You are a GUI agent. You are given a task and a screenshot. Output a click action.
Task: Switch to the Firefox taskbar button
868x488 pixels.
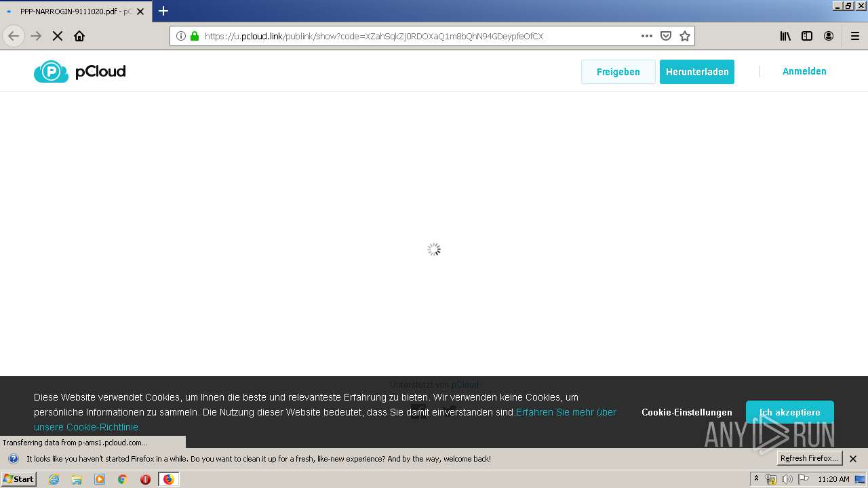pos(168,479)
